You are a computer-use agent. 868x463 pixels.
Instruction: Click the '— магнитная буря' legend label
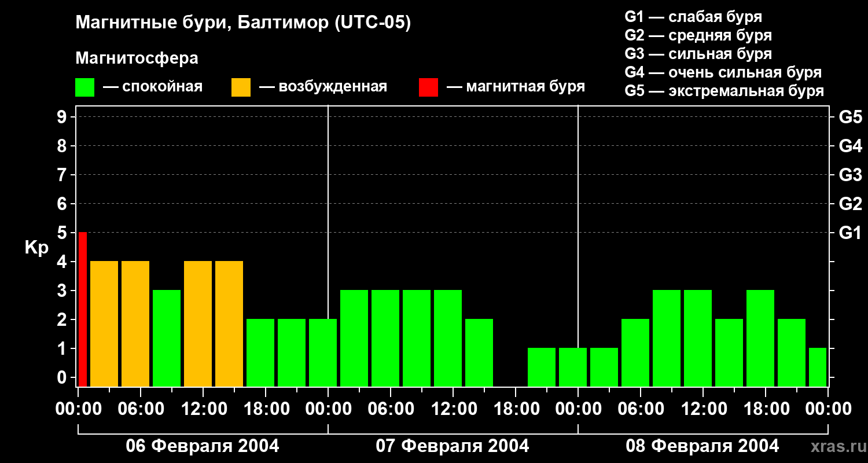[516, 87]
